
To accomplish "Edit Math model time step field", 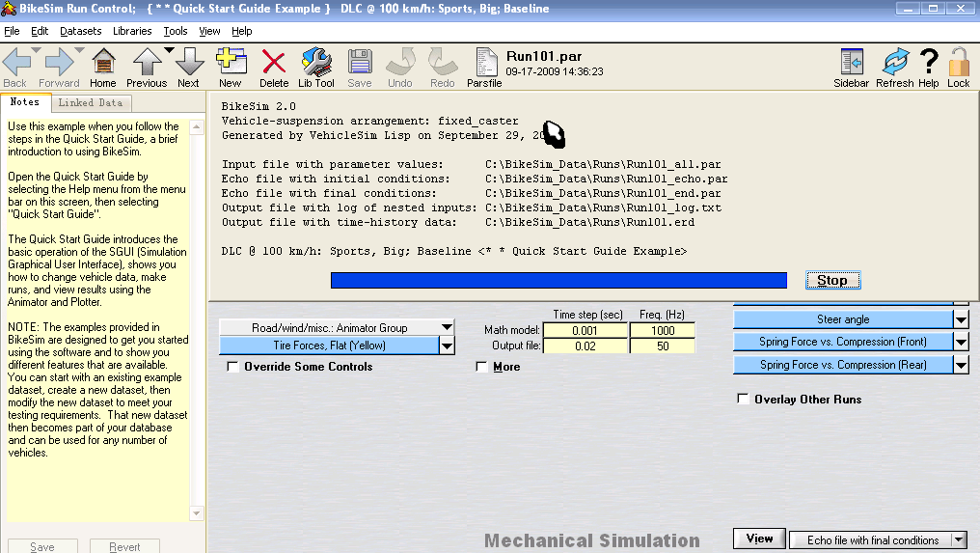I will [x=585, y=330].
